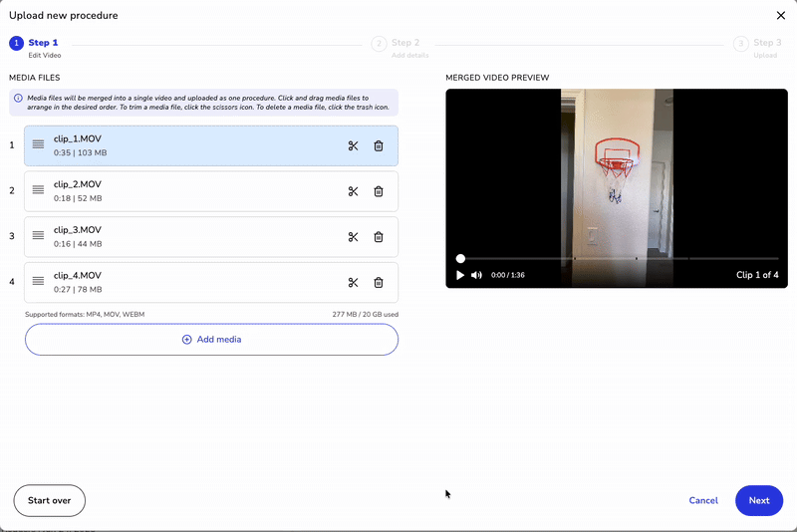Click the '0:27 | 78 MB' details text
This screenshot has height=532, width=797.
[78, 289]
